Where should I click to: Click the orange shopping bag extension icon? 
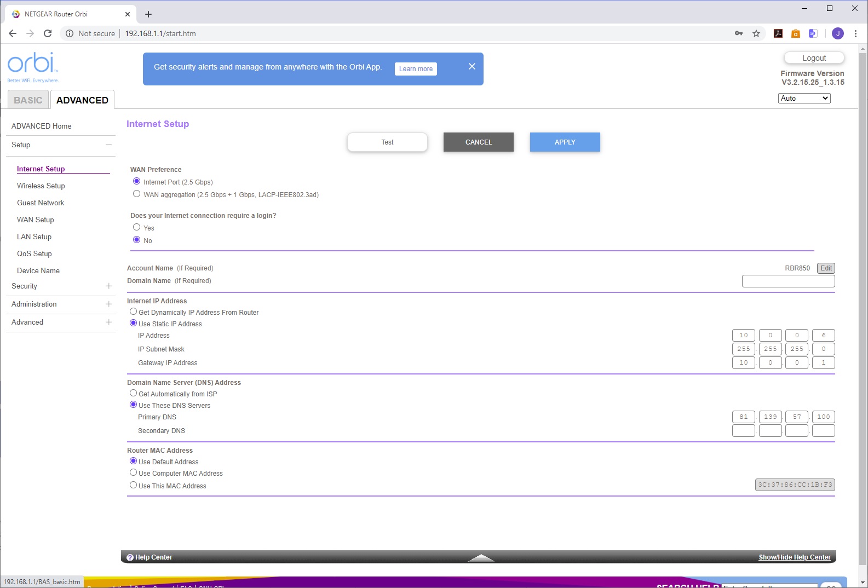click(796, 33)
